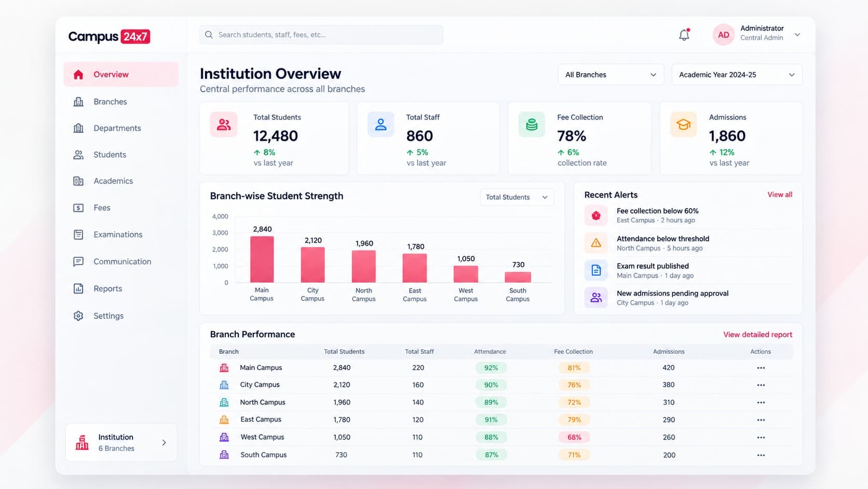This screenshot has height=489, width=868.
Task: Click View detailed report link
Action: (758, 335)
